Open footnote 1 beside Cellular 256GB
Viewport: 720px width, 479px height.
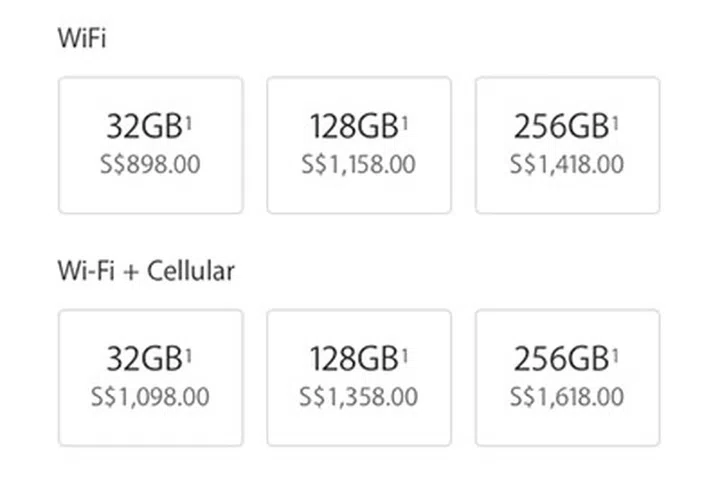pyautogui.click(x=615, y=352)
